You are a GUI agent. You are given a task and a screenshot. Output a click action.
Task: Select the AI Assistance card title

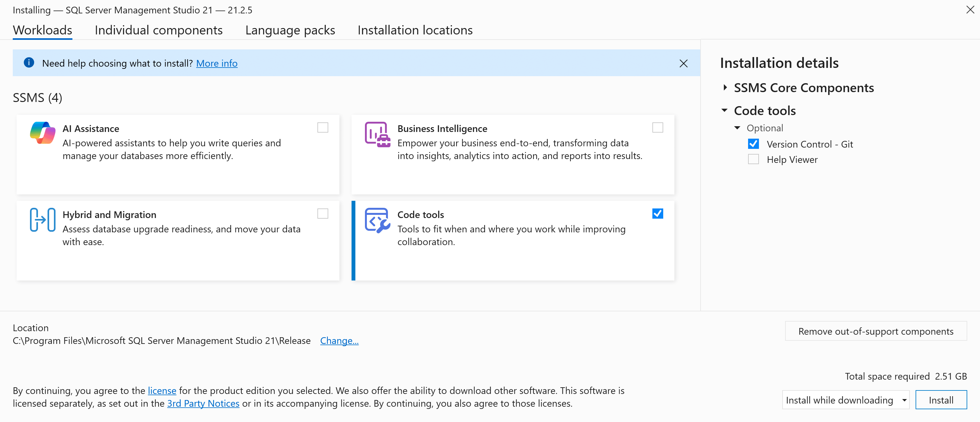[91, 128]
